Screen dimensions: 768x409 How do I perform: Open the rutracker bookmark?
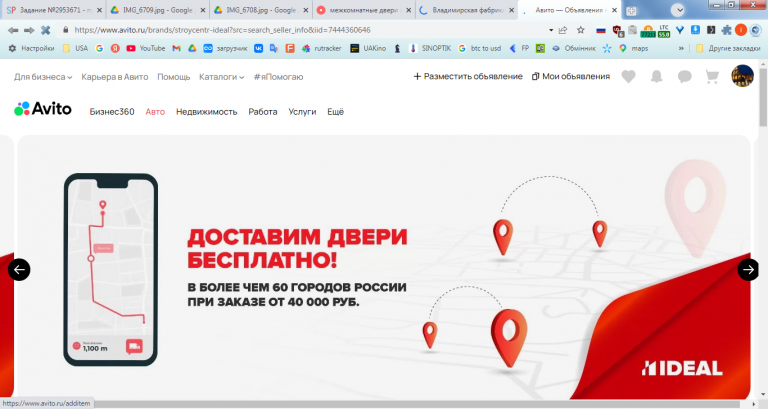click(x=321, y=48)
